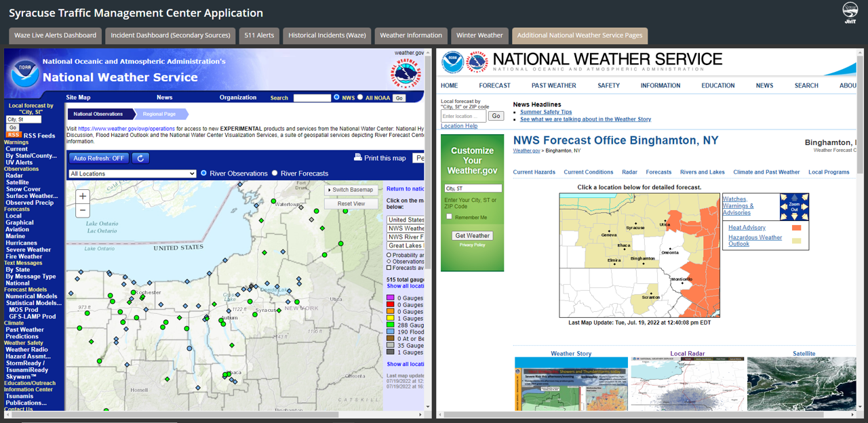Screen dimensions: 868x423
Task: Click Go button next to Enter location field
Action: click(496, 116)
